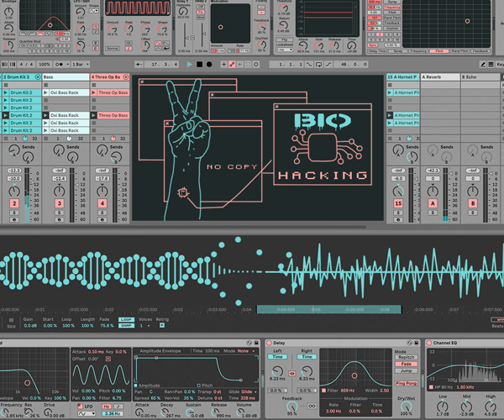Image resolution: width=504 pixels, height=420 pixels.
Task: Launch the first Drum Kit 2 clip
Action: coord(6,92)
